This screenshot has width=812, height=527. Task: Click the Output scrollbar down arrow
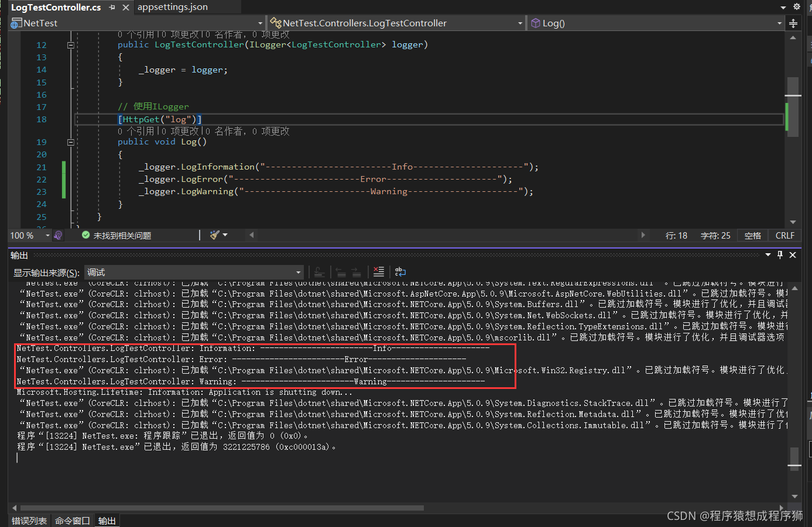click(794, 497)
